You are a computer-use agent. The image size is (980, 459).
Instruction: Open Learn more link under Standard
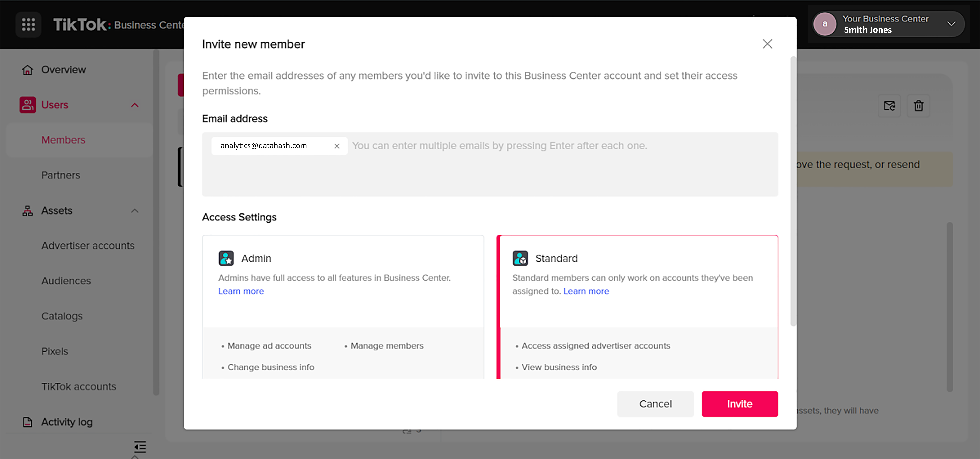click(586, 291)
